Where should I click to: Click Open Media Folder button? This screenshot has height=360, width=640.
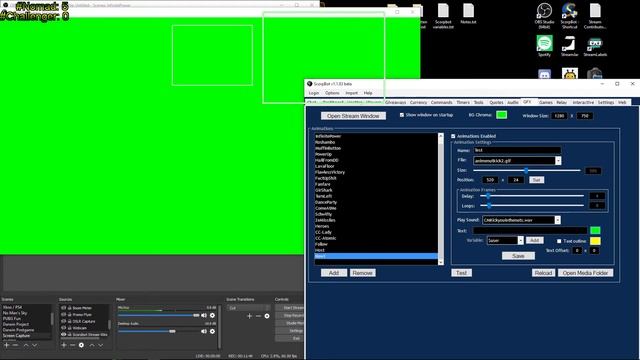pyautogui.click(x=585, y=273)
